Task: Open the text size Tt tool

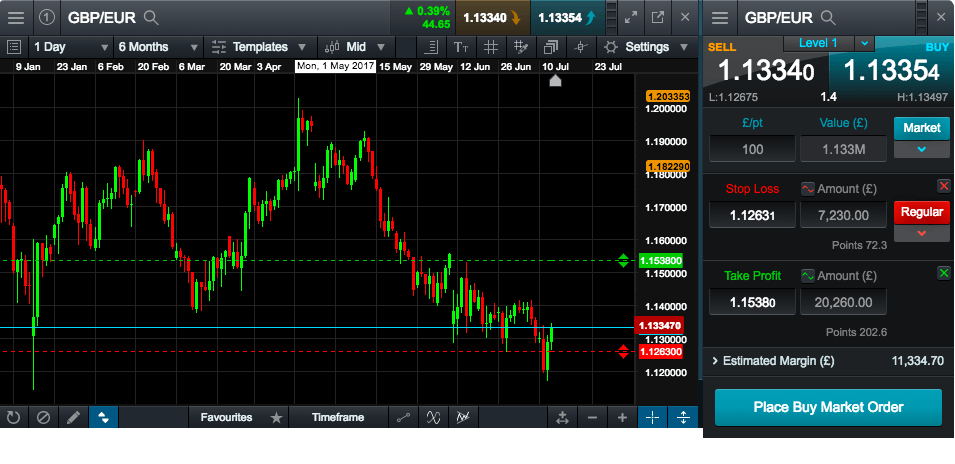Action: (461, 47)
